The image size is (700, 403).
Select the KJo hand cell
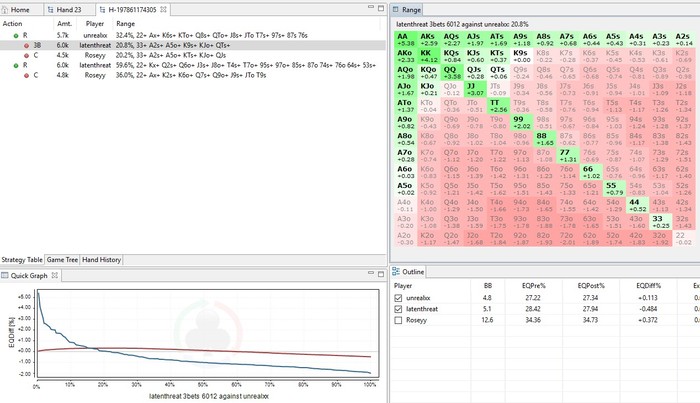coord(429,89)
